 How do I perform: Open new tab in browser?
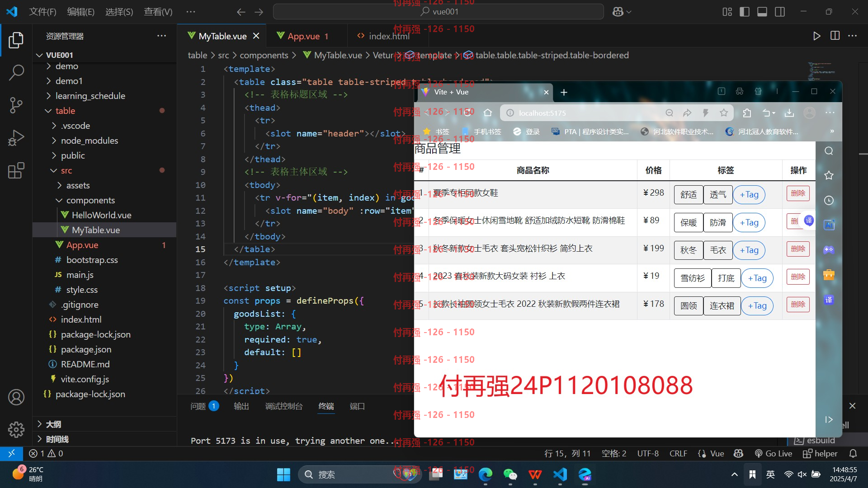click(564, 92)
